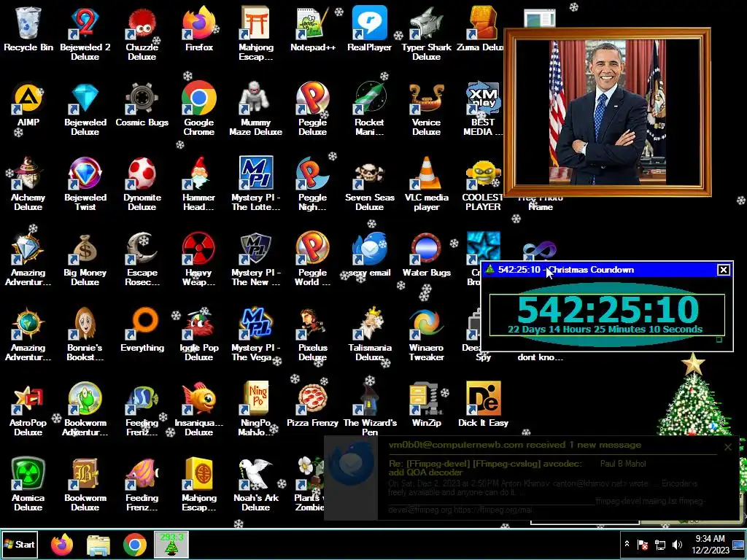Launch Chrome from the taskbar
The image size is (747, 560).
(x=135, y=544)
